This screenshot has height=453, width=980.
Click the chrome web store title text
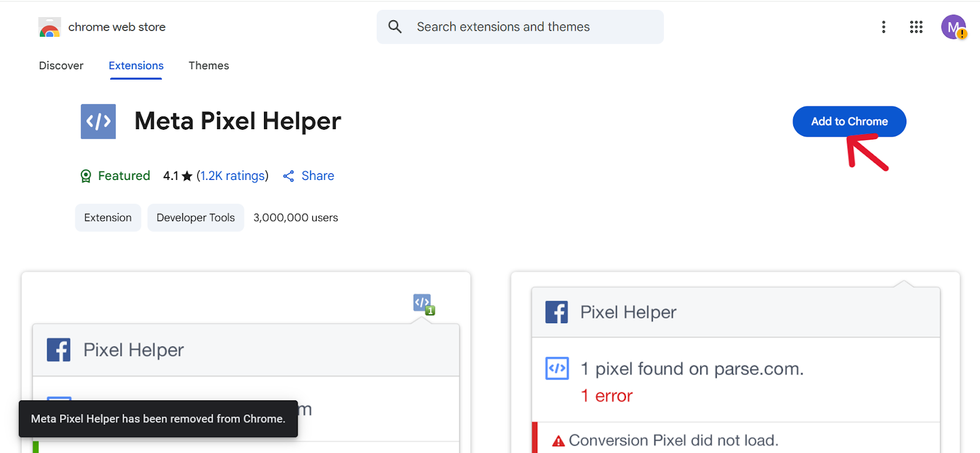pos(117,27)
